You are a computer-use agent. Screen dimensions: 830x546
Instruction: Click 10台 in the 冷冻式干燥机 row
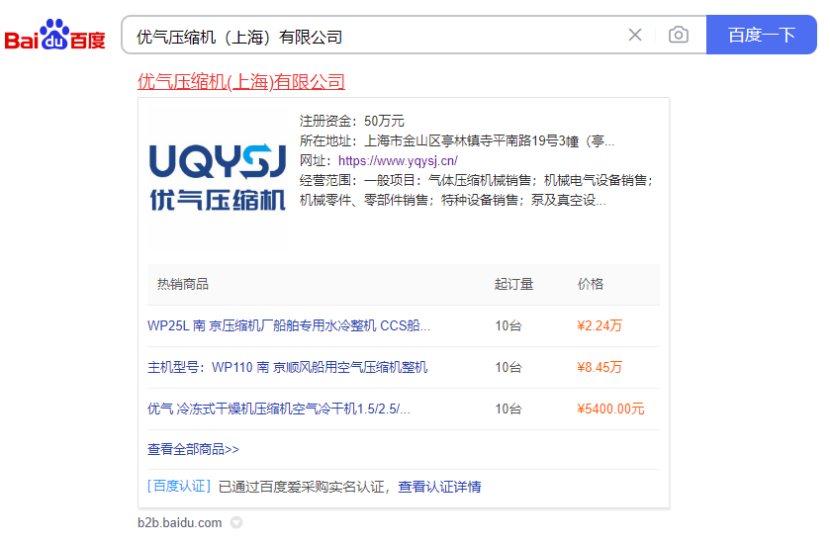coord(508,409)
